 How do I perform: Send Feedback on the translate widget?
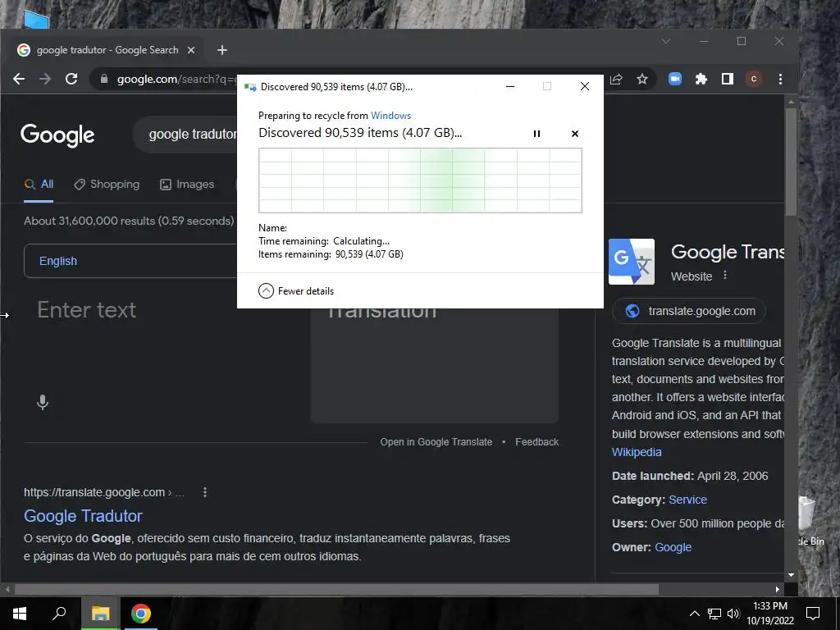(536, 442)
